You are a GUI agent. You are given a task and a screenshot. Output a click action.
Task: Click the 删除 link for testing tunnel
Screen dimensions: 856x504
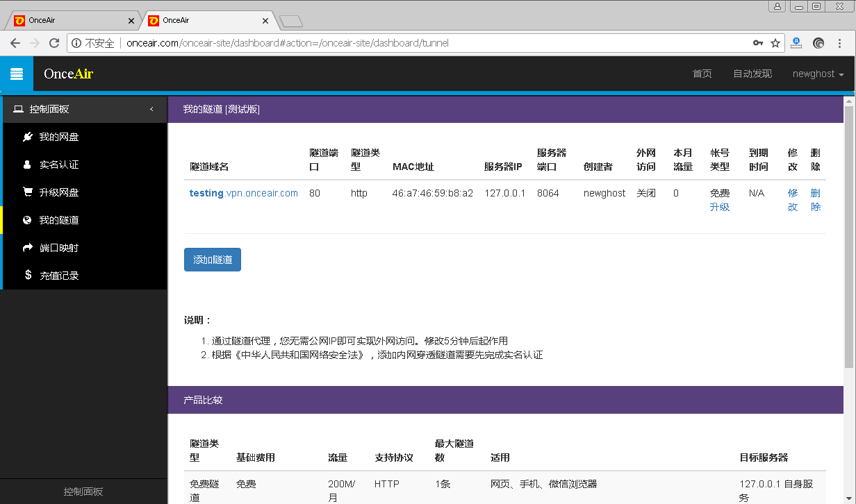pyautogui.click(x=816, y=200)
